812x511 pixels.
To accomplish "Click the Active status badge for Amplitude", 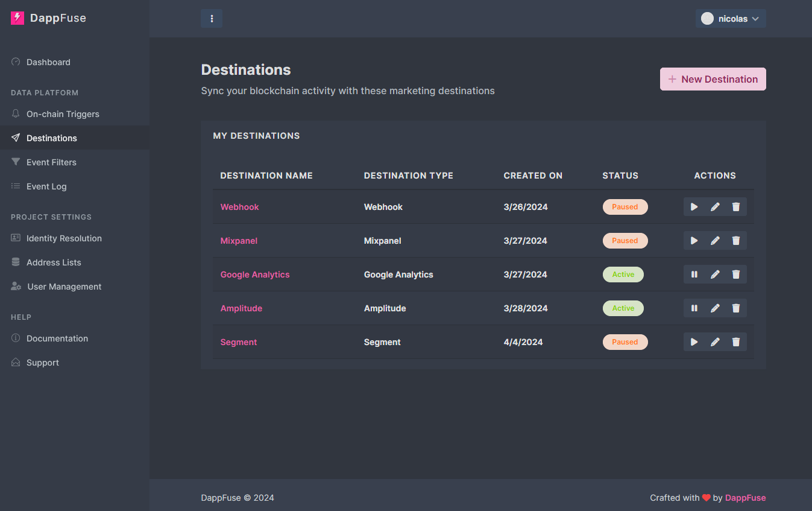I will click(x=623, y=308).
